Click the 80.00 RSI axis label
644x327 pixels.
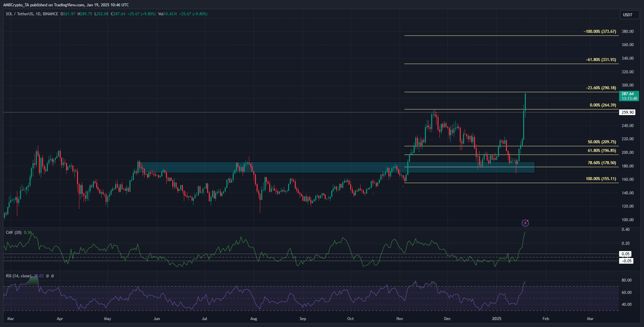pyautogui.click(x=627, y=280)
